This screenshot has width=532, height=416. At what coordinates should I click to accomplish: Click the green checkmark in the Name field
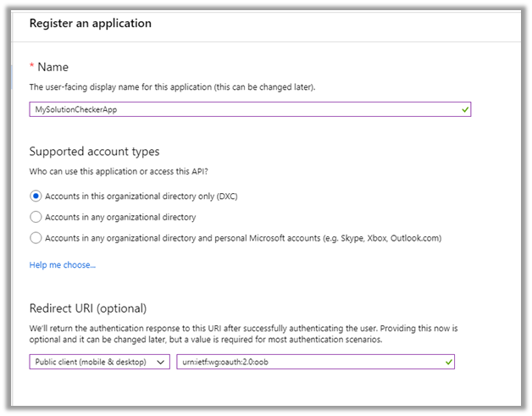[x=464, y=109]
